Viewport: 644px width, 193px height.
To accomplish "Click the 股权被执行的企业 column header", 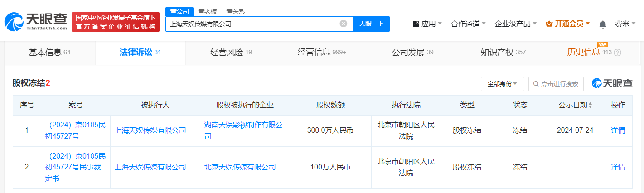I will (x=245, y=105).
